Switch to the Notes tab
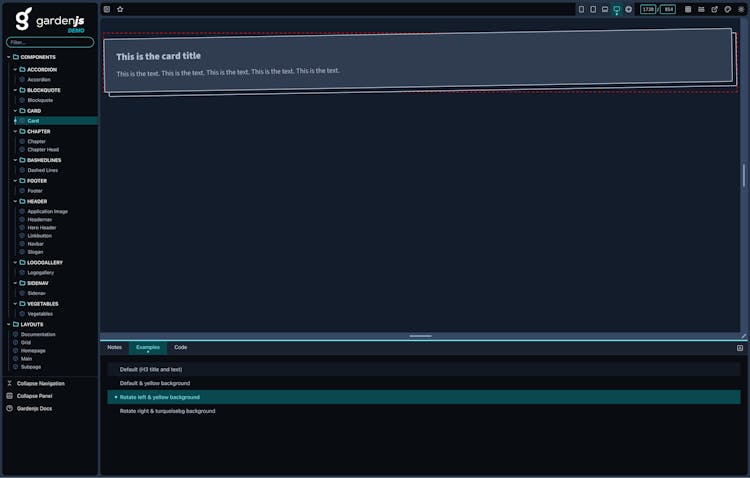This screenshot has width=750, height=478. (x=114, y=347)
